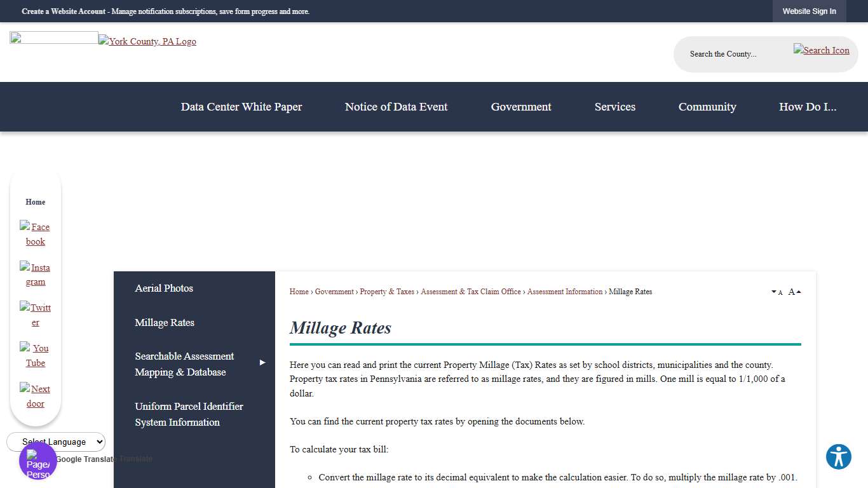Viewport: 868px width, 488px height.
Task: Click the Search magnifier icon
Action: (x=821, y=50)
